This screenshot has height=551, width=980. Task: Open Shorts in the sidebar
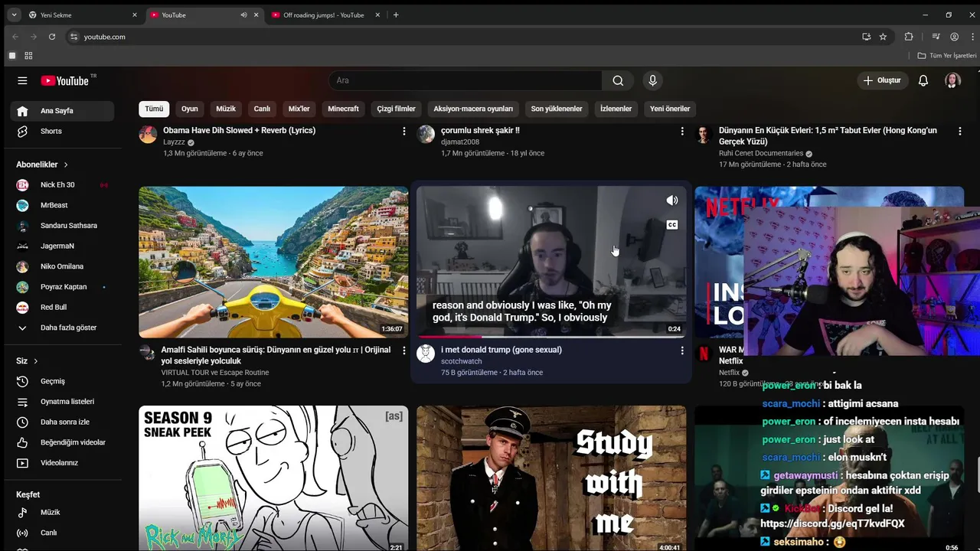pyautogui.click(x=62, y=131)
